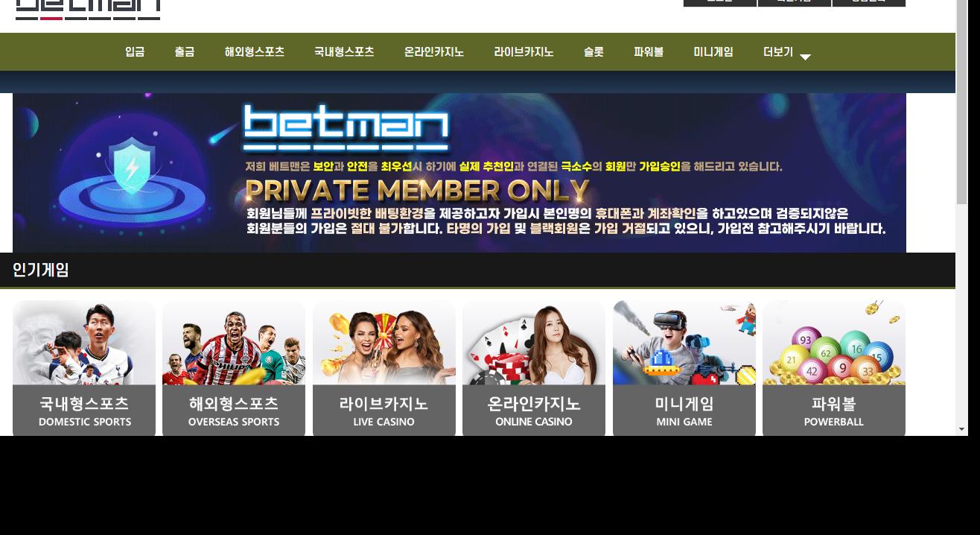Screen dimensions: 980x535
Task: Click the scrollbar down arrow
Action: coord(961,429)
